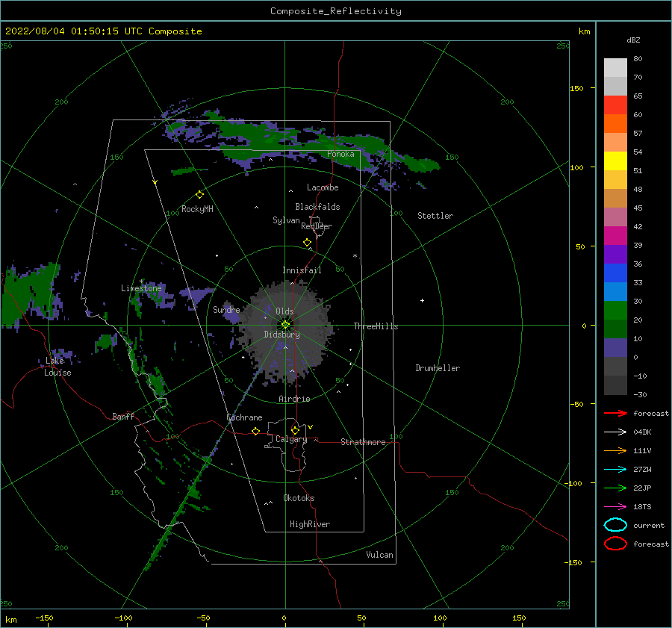Click the yellow diamond marker below Cochrane
This screenshot has width=672, height=628.
tap(256, 431)
